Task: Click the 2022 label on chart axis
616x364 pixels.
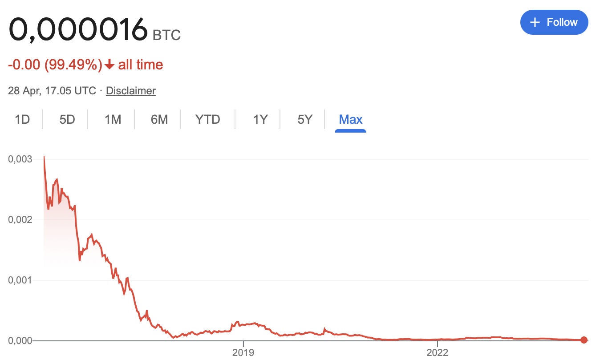Action: tap(438, 352)
